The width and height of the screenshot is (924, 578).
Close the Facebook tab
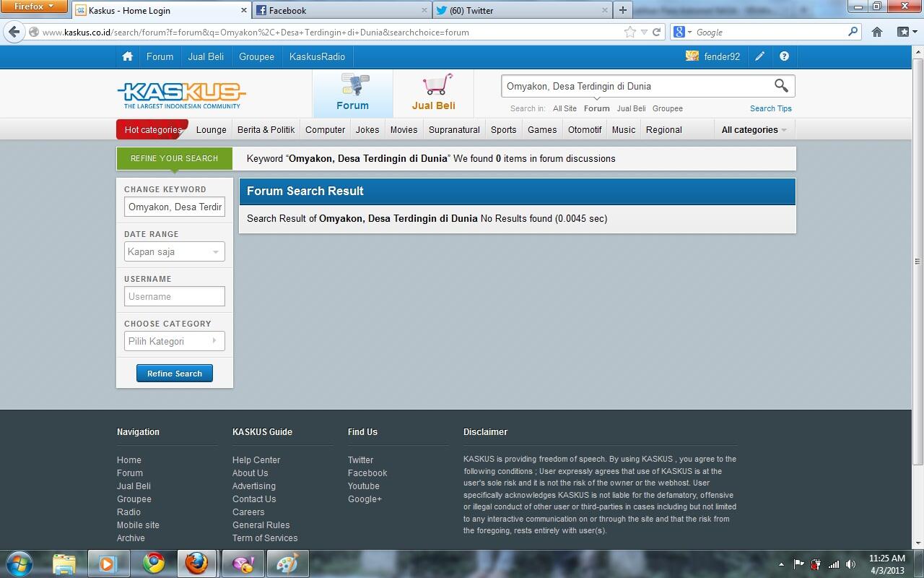pyautogui.click(x=424, y=10)
